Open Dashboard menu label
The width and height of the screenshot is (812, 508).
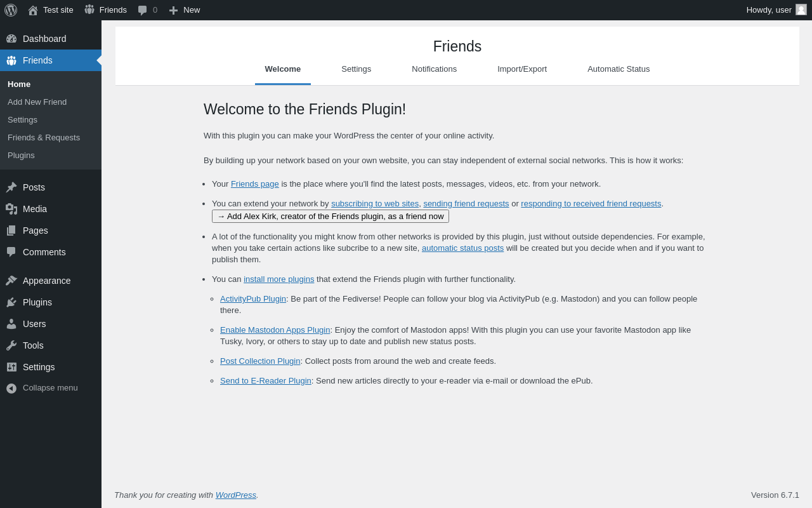pos(44,39)
